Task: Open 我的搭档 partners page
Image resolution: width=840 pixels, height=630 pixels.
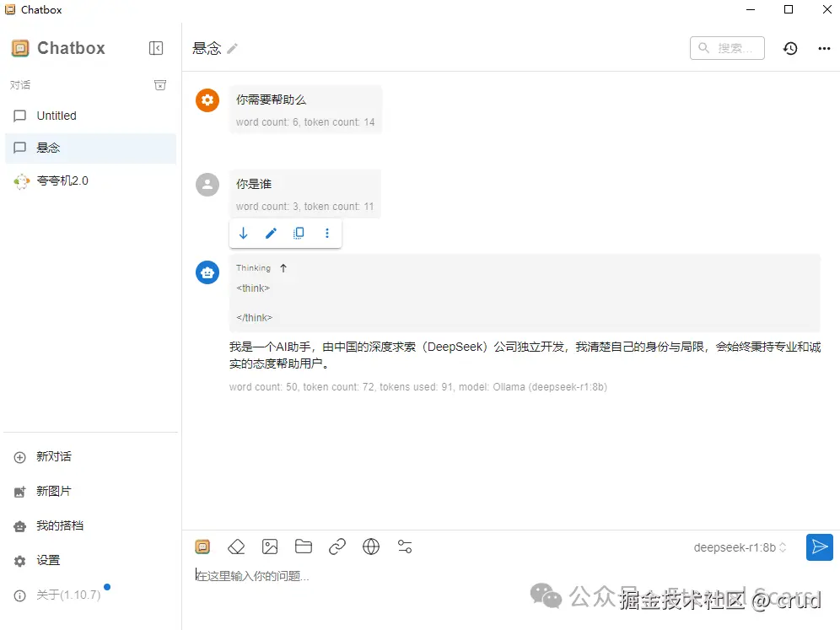Action: [x=90, y=526]
